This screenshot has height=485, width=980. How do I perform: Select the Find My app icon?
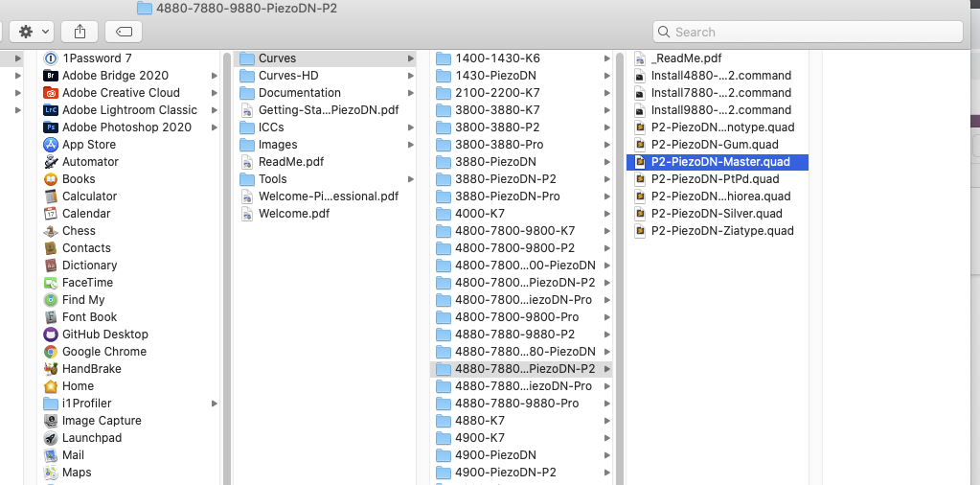click(x=51, y=300)
